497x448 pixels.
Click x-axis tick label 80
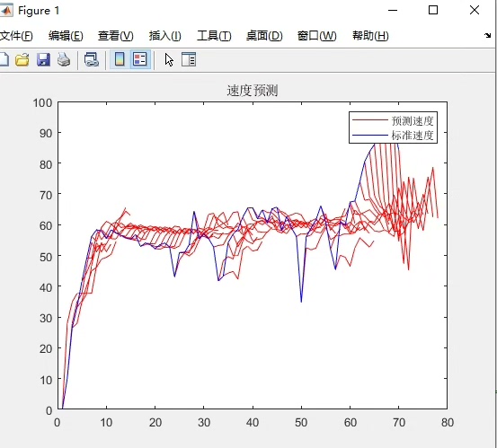tap(448, 423)
